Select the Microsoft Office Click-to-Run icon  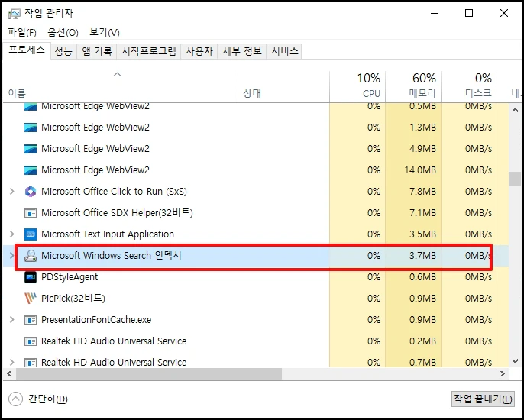tap(31, 192)
